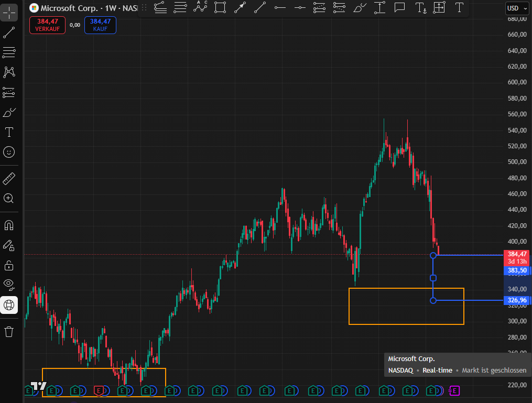This screenshot has height=403, width=532.
Task: Click the magenta upcoming earnings E marker
Action: 454,391
